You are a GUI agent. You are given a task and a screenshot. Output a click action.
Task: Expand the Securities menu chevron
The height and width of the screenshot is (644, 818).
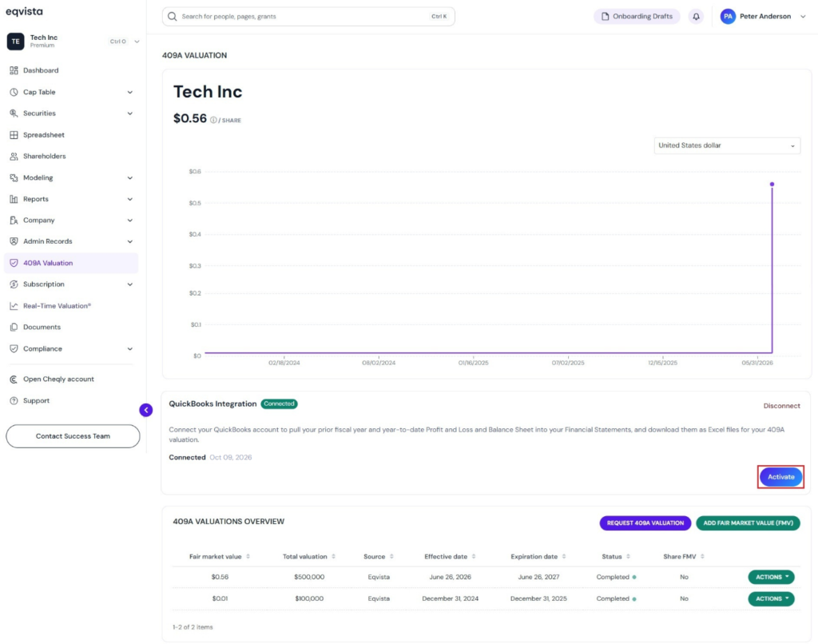[130, 113]
